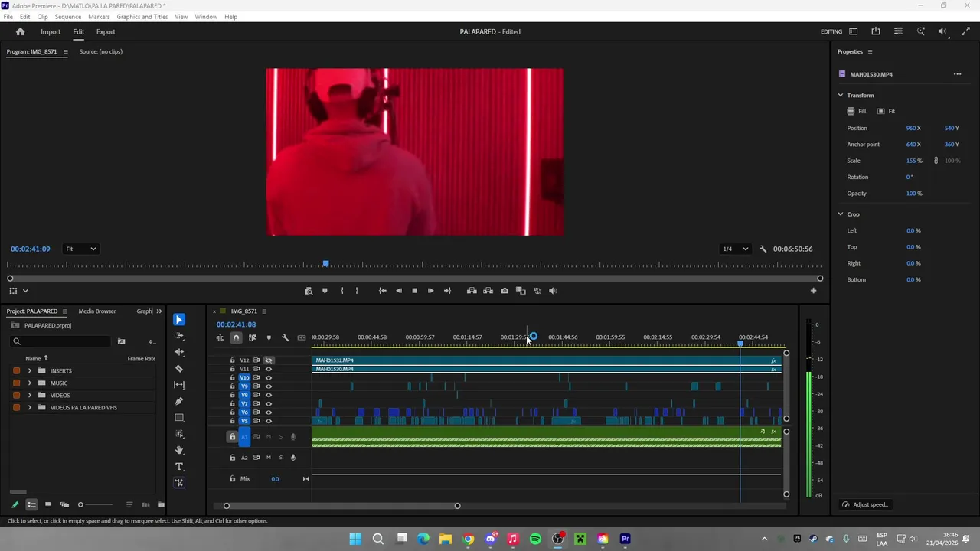Toggle V12 track output eye
The width and height of the screenshot is (980, 551).
[268, 360]
